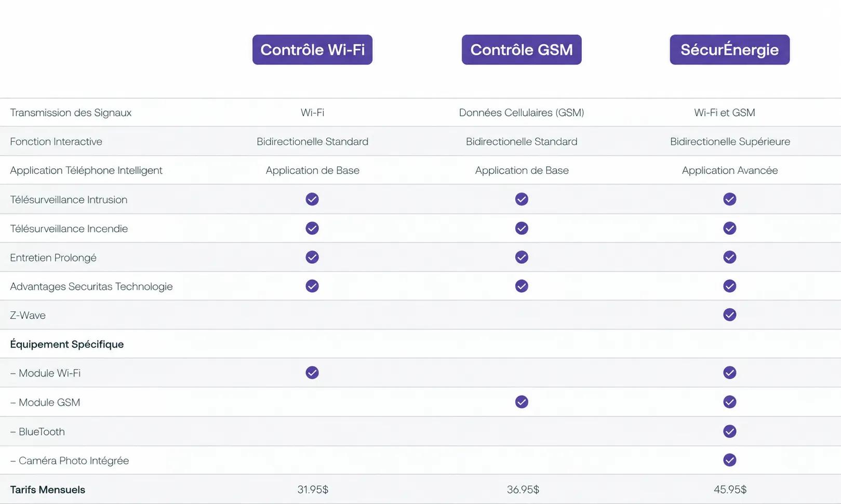Click Application Avancée text
Screen dimensions: 841x504
coord(730,170)
